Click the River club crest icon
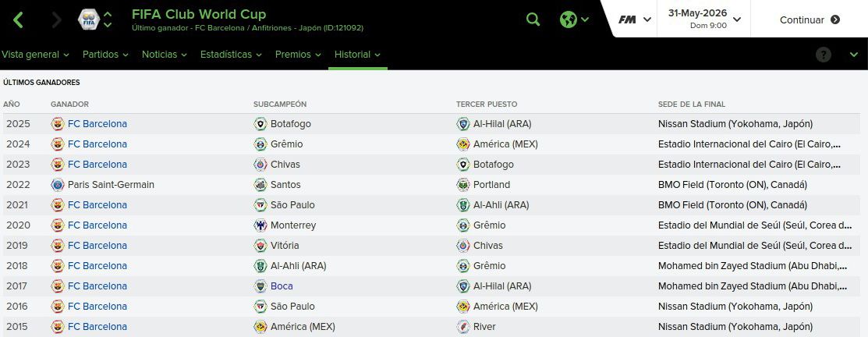Image resolution: width=868 pixels, height=337 pixels. tap(462, 327)
